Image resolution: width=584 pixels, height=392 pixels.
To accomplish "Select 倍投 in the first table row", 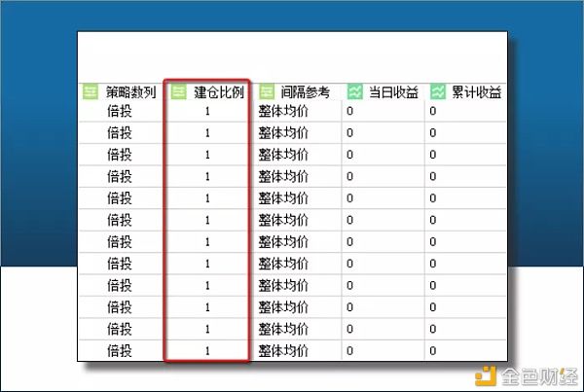I will [121, 112].
